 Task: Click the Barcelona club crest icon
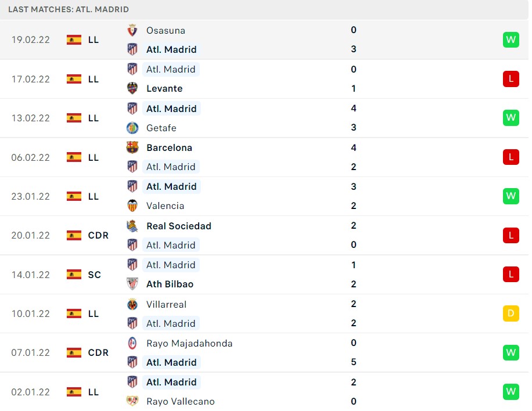click(132, 147)
